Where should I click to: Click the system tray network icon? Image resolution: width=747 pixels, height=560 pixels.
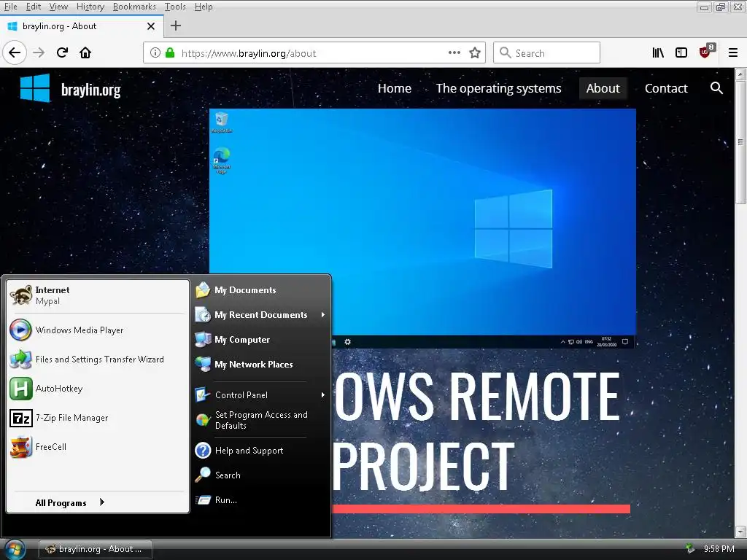point(690,548)
